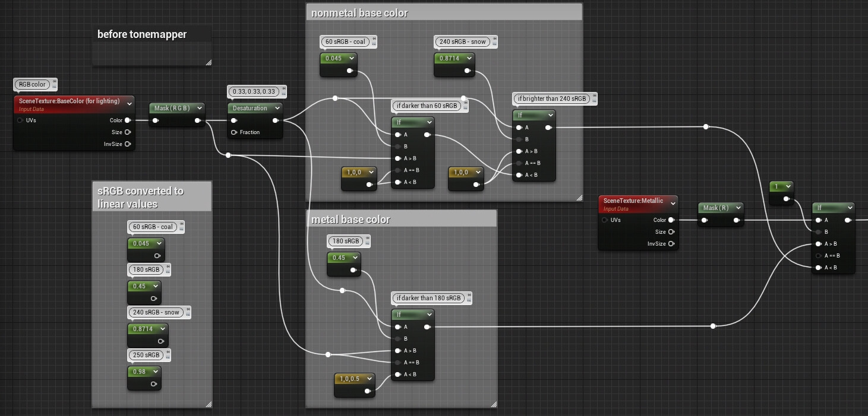Click the A > B pin on 'if darker than 180 sRGB' node
This screenshot has height=416, width=868.
[397, 351]
